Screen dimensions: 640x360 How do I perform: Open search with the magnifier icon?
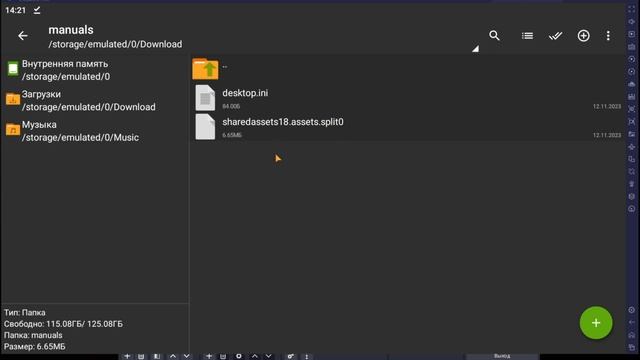point(494,36)
